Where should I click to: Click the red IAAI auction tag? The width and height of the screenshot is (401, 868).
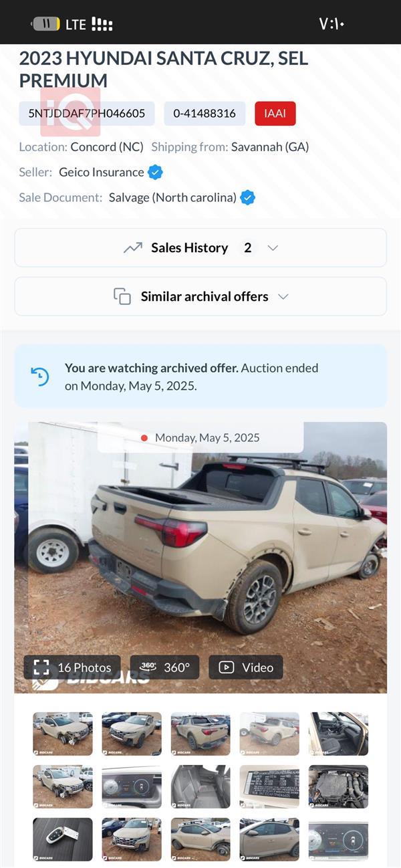pyautogui.click(x=275, y=114)
